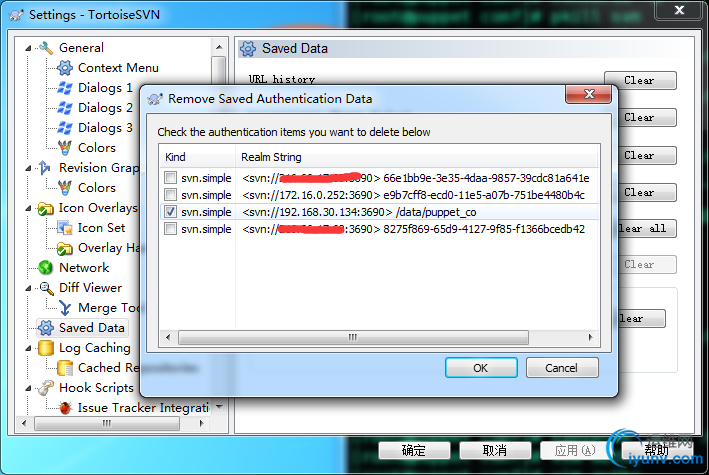Check the 8275f869-65d9 authentication item
Screen dimensions: 709x475
[x=170, y=229]
